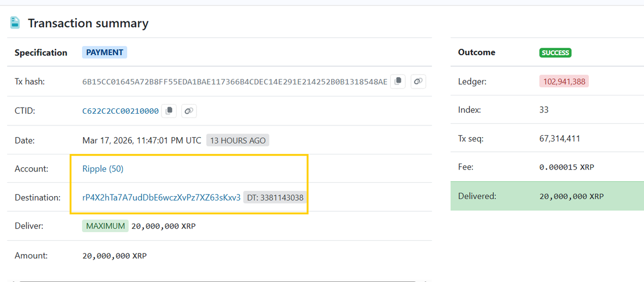Click the PAYMENT type badge

tap(105, 53)
